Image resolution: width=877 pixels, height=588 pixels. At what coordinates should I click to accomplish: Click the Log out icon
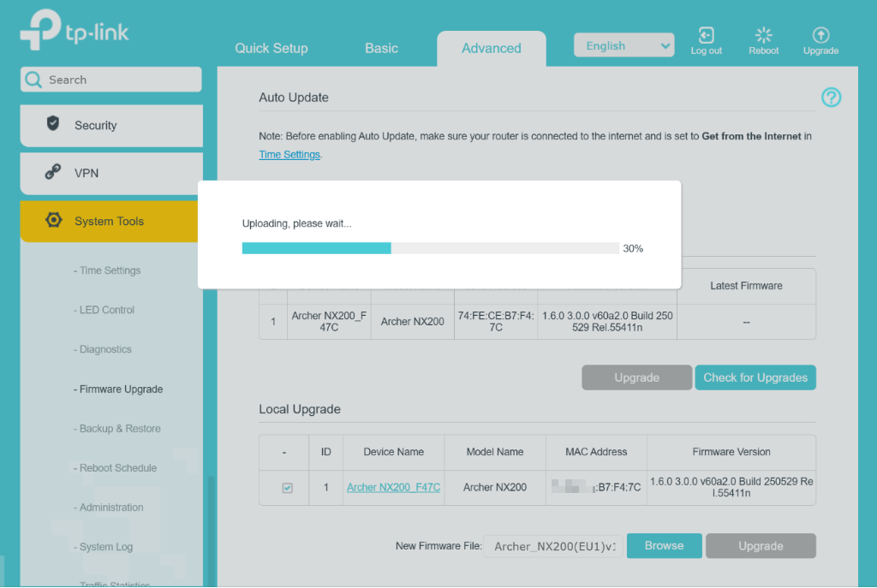tap(706, 35)
